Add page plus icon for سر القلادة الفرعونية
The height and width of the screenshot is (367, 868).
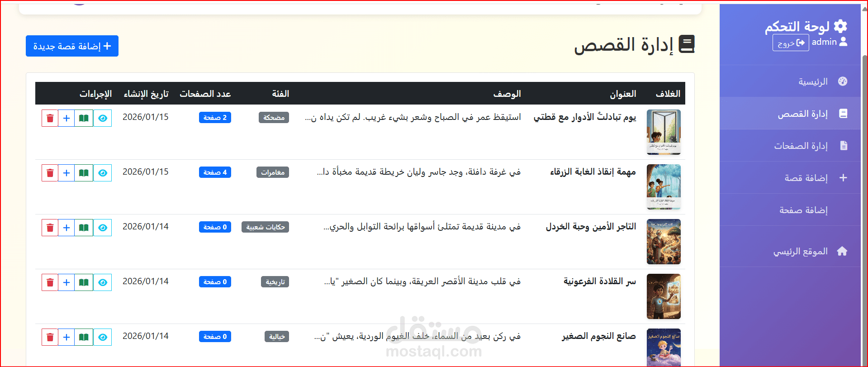click(66, 282)
